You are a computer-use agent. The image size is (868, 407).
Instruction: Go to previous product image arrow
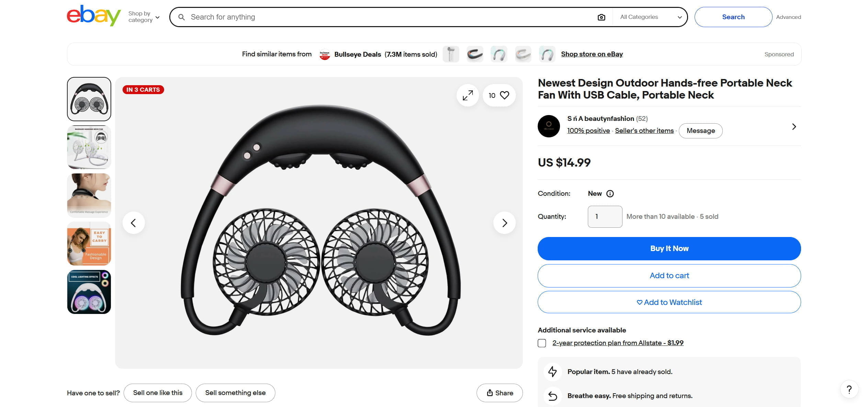point(134,223)
